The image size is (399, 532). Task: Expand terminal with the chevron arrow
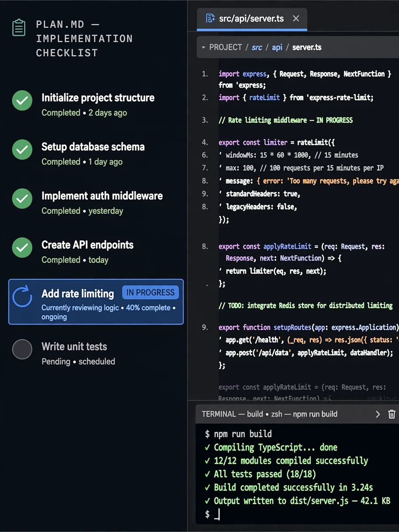click(378, 414)
